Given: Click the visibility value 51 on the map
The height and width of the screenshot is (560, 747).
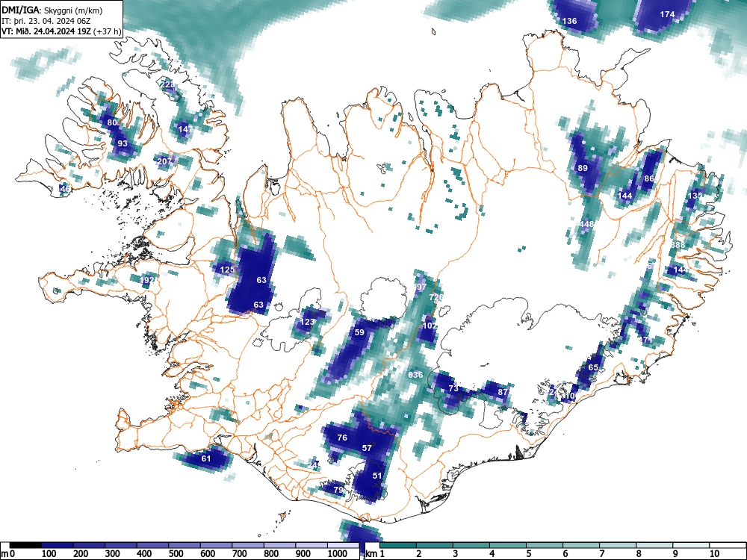Looking at the screenshot, I should point(377,475).
